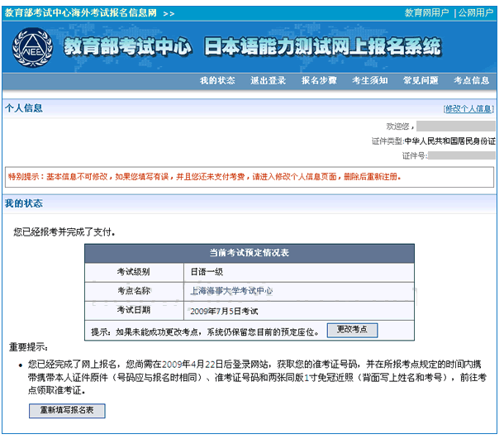
Task: Click the 中华人民共和国居民身份证 ID type text
Action: click(450, 141)
